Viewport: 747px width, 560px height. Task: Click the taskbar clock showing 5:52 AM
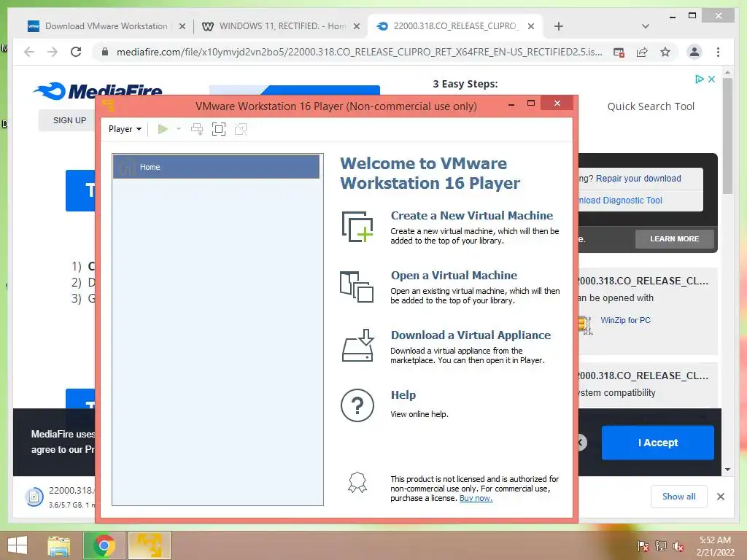715,546
